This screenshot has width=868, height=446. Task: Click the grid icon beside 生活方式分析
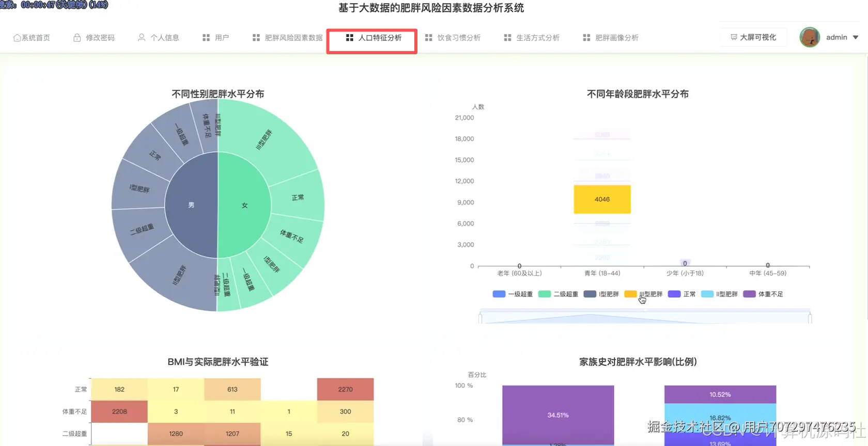(x=508, y=38)
